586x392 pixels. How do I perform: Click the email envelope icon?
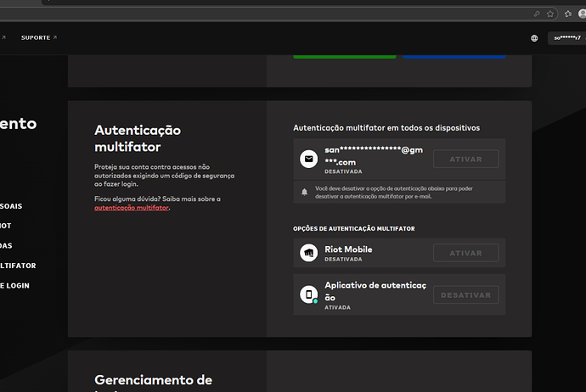point(308,159)
